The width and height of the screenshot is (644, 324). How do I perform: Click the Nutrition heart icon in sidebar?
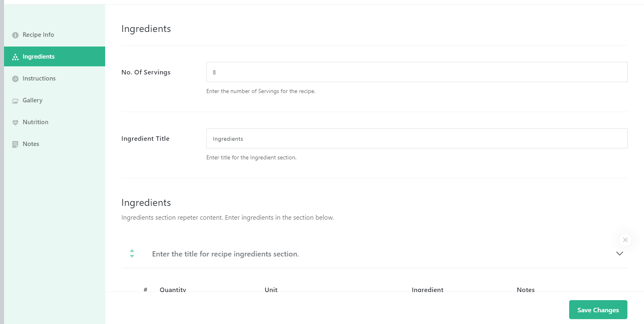point(15,123)
